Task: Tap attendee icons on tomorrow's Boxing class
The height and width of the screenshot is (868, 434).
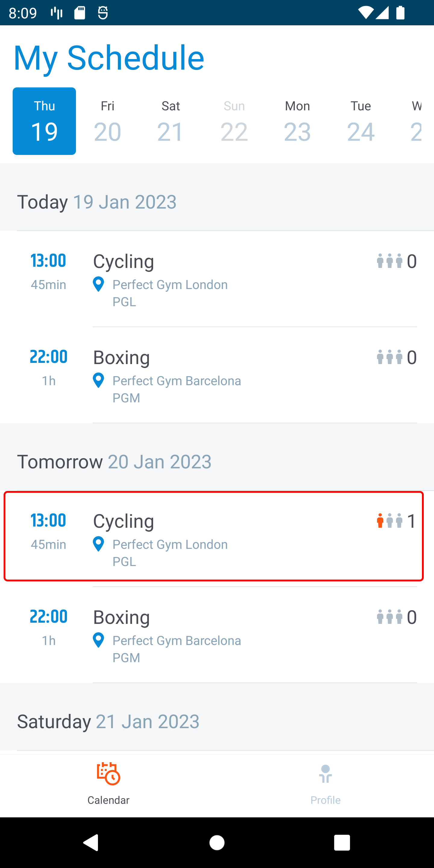Action: coord(389,617)
